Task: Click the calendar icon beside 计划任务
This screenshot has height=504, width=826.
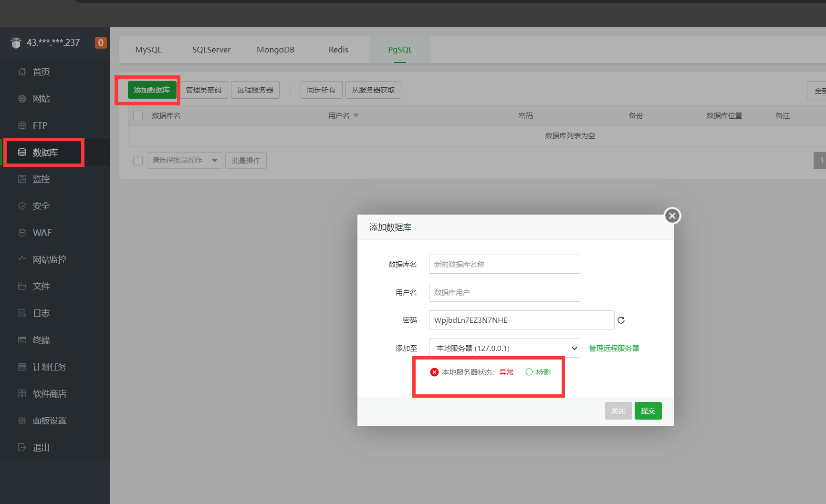Action: pyautogui.click(x=22, y=367)
